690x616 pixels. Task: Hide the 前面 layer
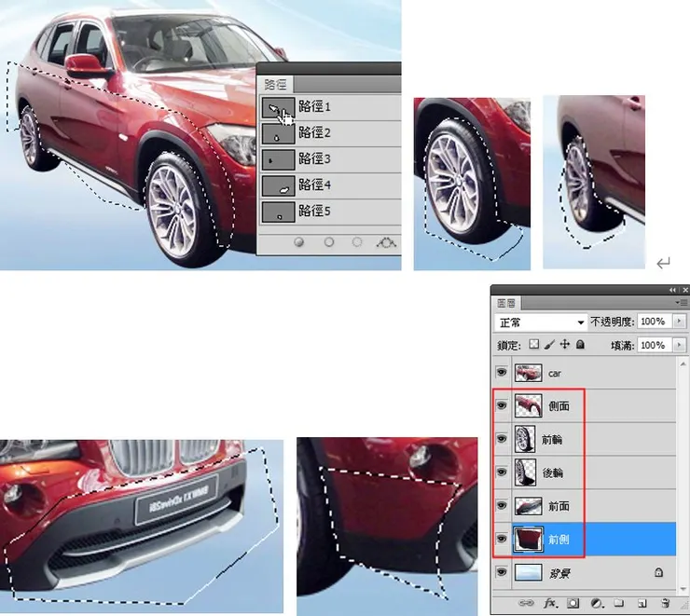pos(502,505)
